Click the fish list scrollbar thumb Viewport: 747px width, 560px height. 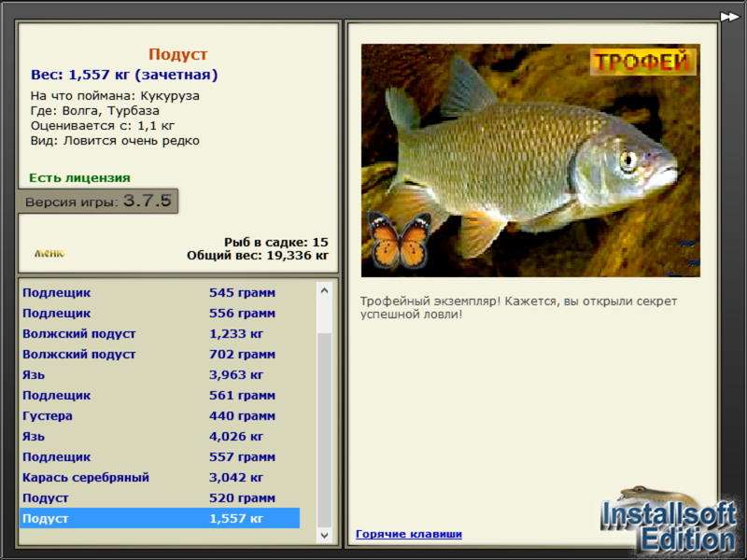324,430
